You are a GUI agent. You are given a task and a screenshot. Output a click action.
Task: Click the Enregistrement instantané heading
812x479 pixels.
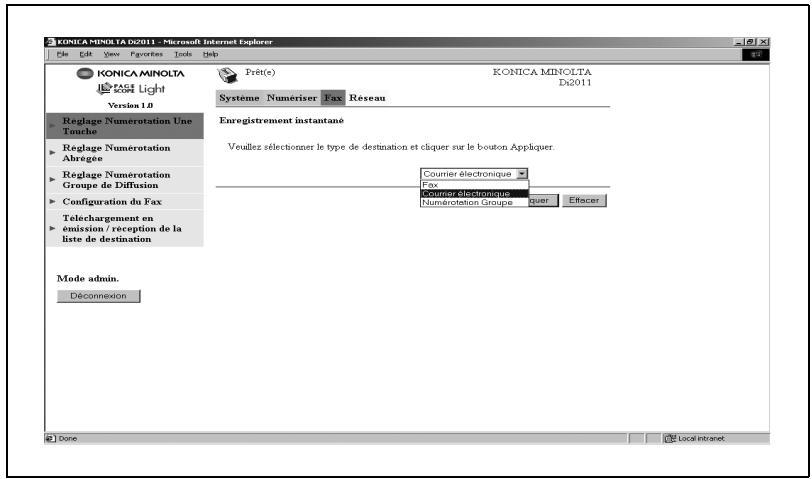(x=281, y=121)
